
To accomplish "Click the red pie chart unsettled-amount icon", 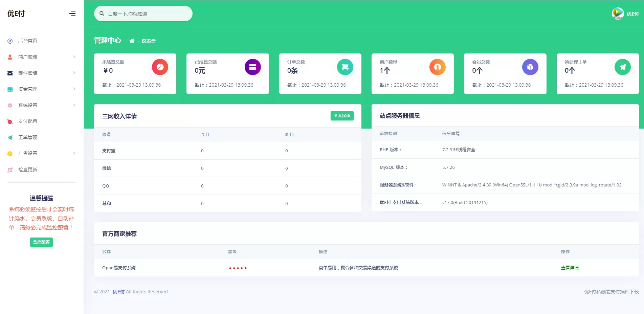I will [x=160, y=67].
